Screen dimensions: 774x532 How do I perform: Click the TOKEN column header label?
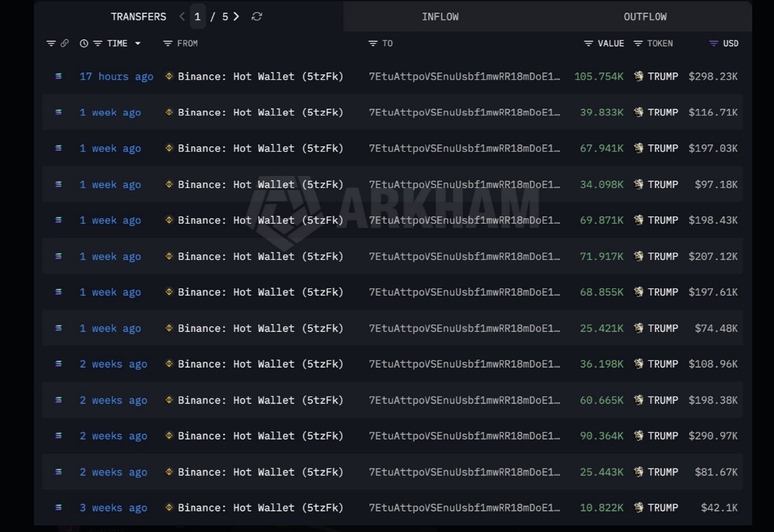click(x=660, y=43)
